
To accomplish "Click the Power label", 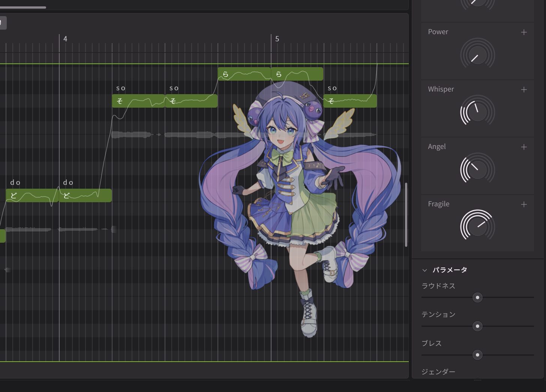I will [x=438, y=32].
